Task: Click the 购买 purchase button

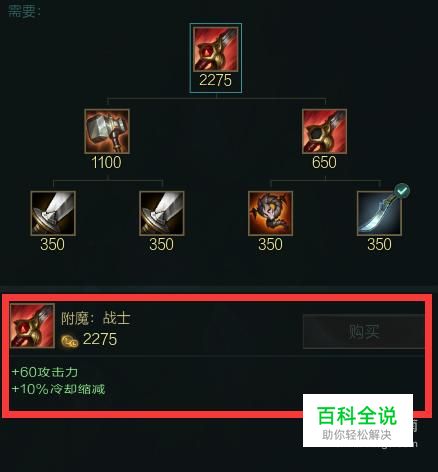Action: click(x=363, y=331)
